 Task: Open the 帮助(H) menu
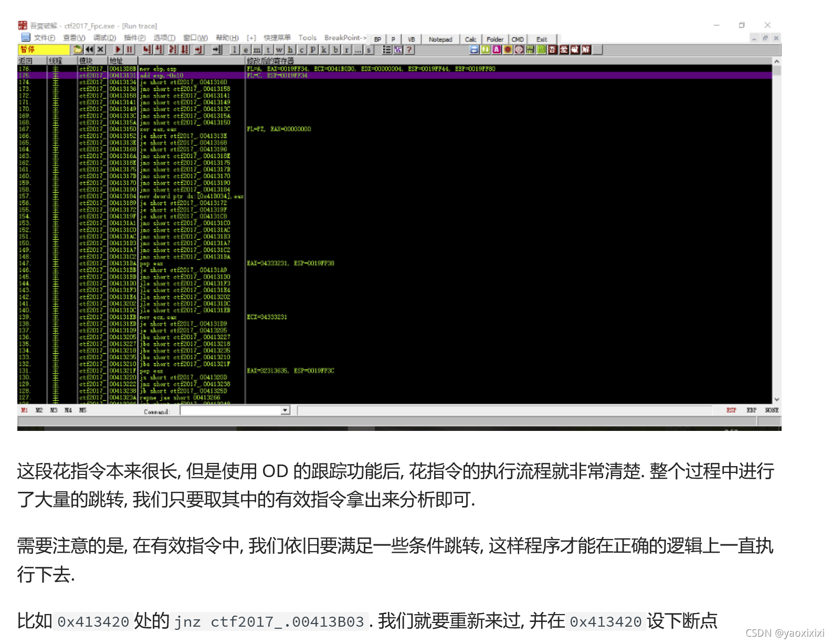[227, 38]
